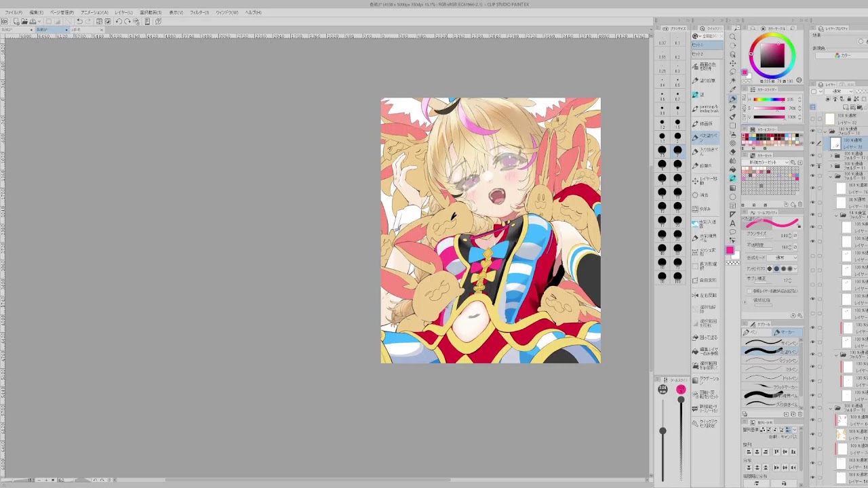This screenshot has height=488, width=868.
Task: Select the strongest anti-aliasing option circle
Action: pyautogui.click(x=791, y=268)
